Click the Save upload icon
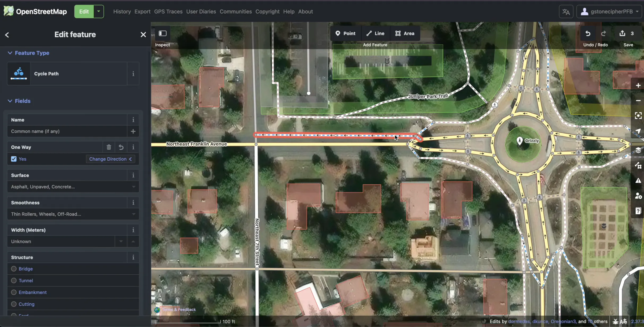The width and height of the screenshot is (644, 327). point(622,33)
